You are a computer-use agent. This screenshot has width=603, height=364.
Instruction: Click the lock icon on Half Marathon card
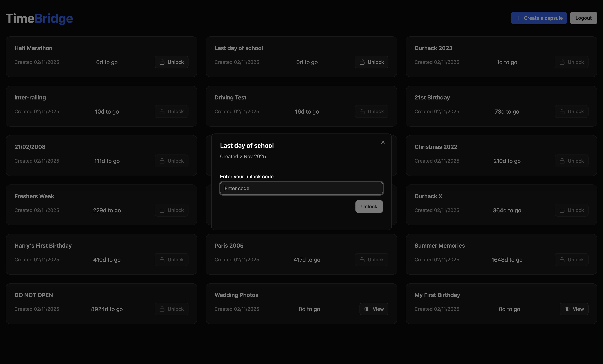(x=162, y=62)
